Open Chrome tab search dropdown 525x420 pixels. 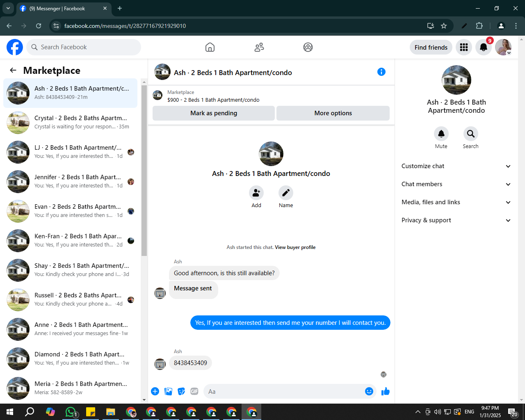pyautogui.click(x=8, y=8)
